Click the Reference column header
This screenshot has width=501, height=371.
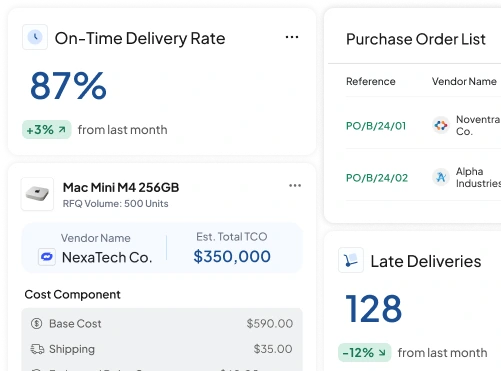[371, 81]
